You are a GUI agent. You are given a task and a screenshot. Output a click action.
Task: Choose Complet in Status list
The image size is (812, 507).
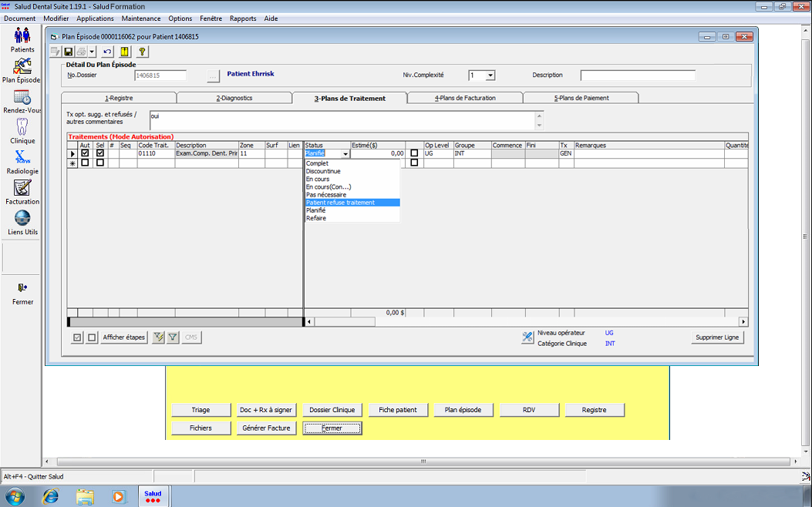pos(352,163)
